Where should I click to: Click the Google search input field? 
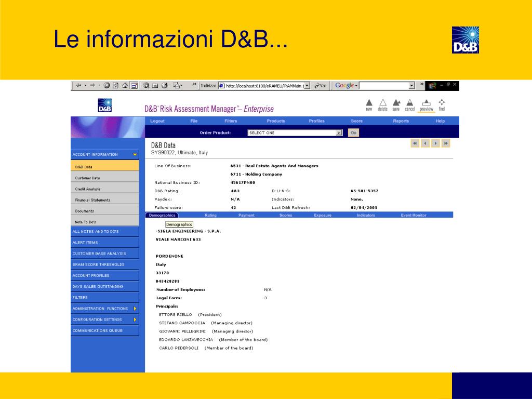(384, 86)
